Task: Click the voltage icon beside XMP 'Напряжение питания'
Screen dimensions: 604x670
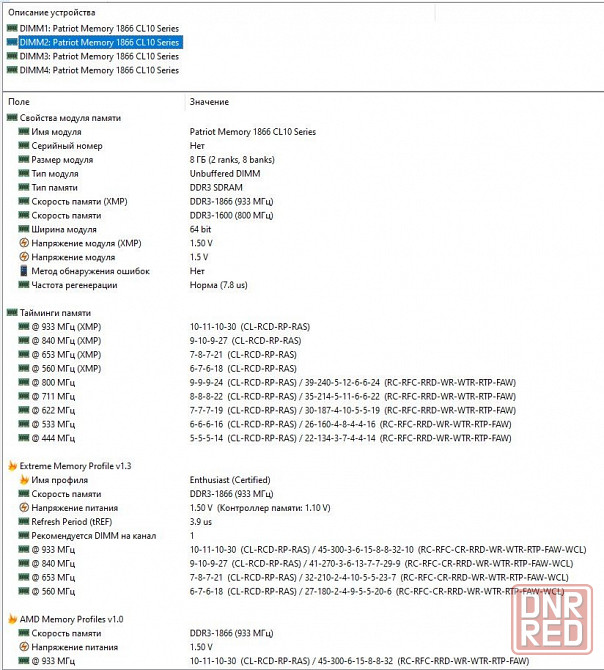Action: pyautogui.click(x=24, y=508)
